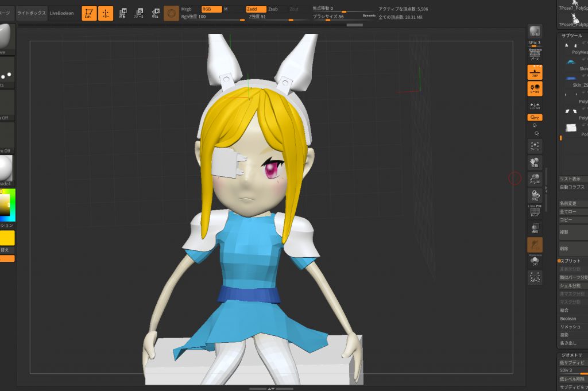Select the white rectangle subtool thumbnail

tap(571, 128)
